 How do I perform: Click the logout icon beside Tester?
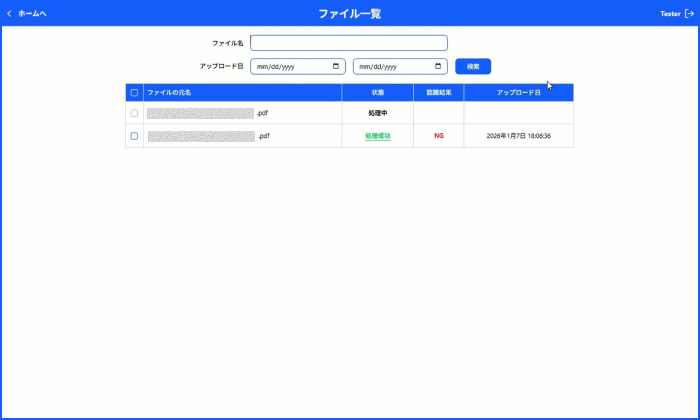[x=689, y=13]
